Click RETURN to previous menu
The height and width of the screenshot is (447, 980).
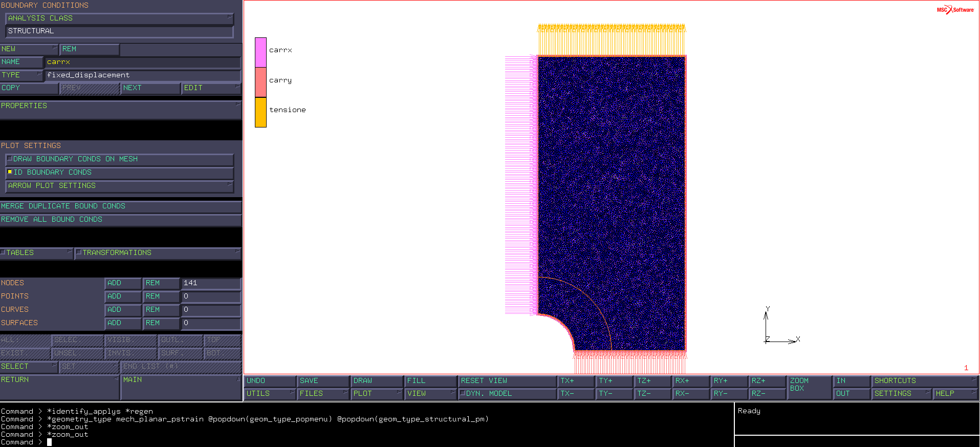point(59,387)
